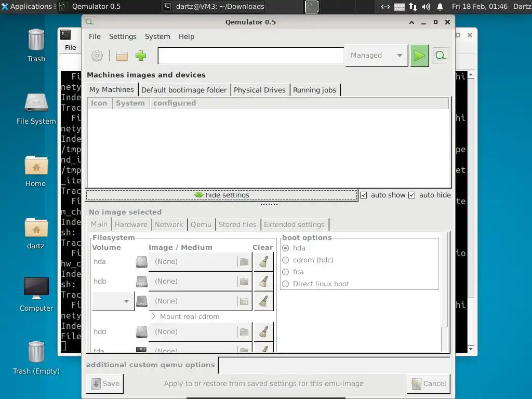
Task: Open the Extended settings tab
Action: click(294, 224)
